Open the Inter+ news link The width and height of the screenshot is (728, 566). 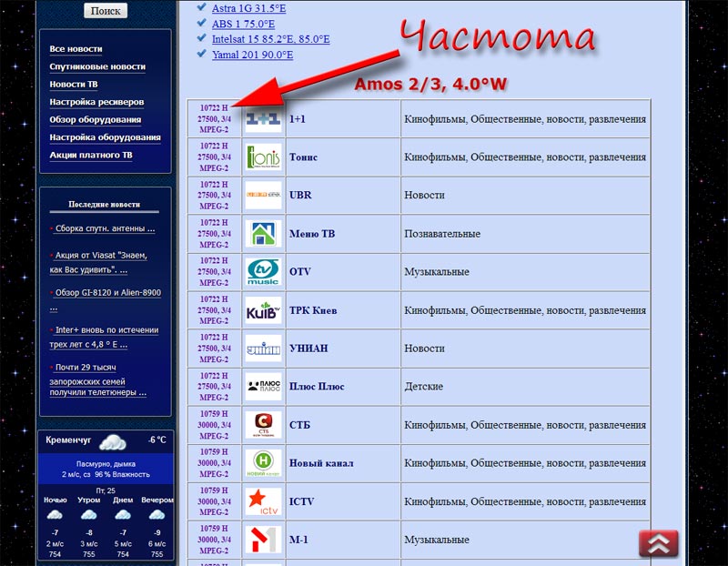tap(105, 337)
